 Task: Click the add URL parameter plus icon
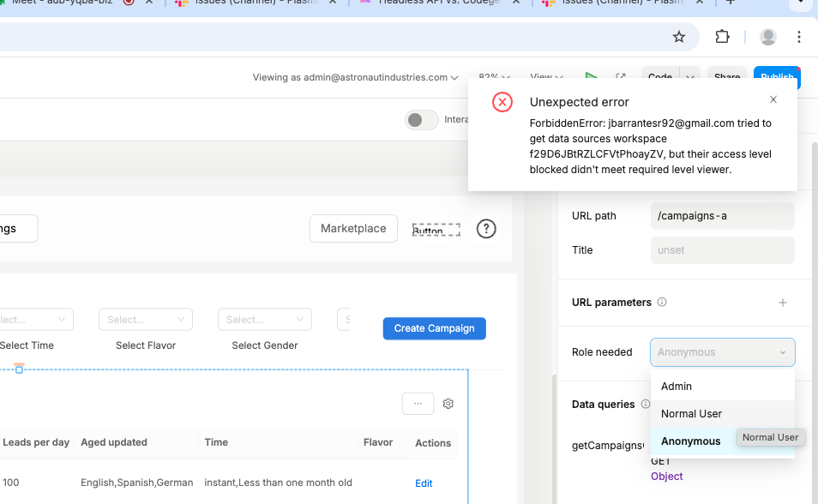(x=782, y=303)
